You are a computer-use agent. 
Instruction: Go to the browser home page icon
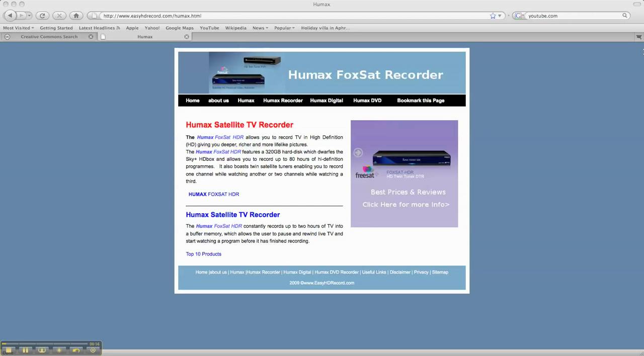click(x=76, y=16)
